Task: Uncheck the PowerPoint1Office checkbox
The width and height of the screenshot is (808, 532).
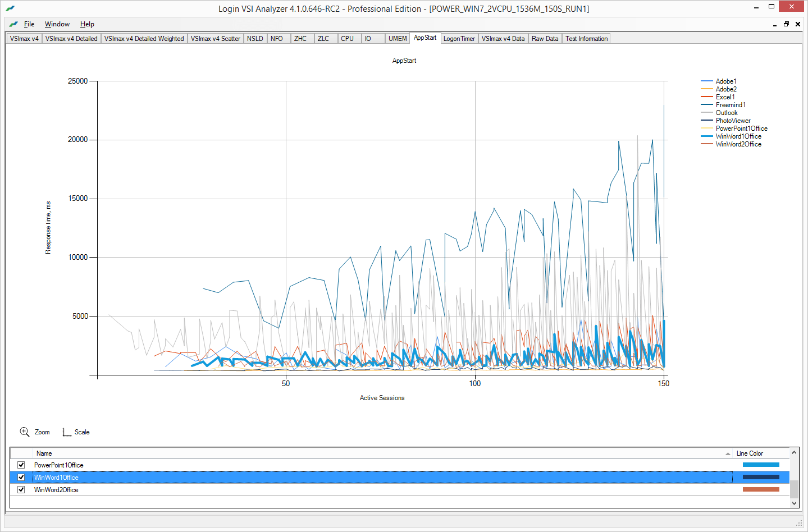Action: pyautogui.click(x=21, y=465)
